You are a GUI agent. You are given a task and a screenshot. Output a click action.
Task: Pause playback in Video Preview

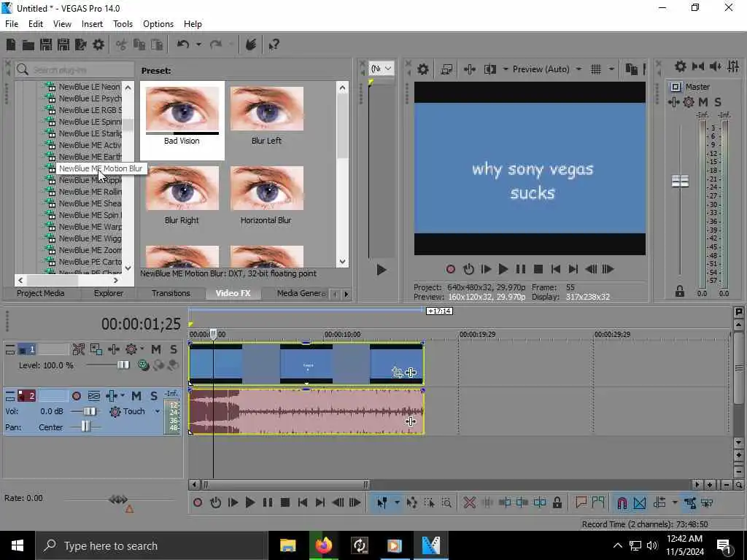[521, 269]
